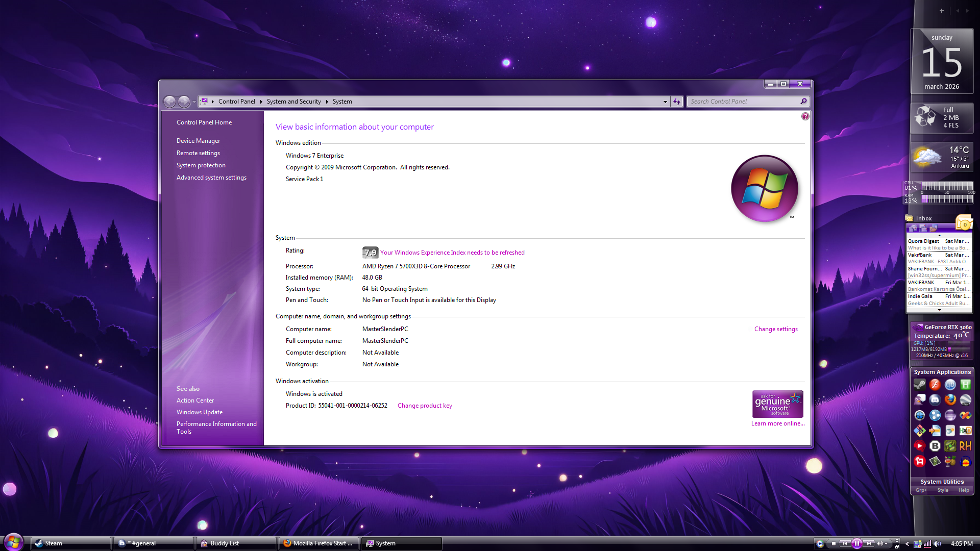This screenshot has width=980, height=551.
Task: Click the Control Panel help question mark
Action: tap(805, 116)
